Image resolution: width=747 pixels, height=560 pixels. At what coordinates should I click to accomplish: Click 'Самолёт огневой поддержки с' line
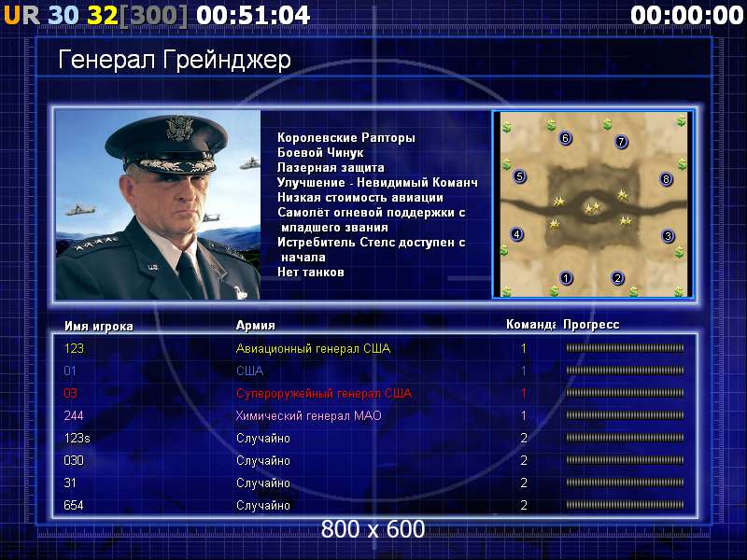(x=371, y=213)
